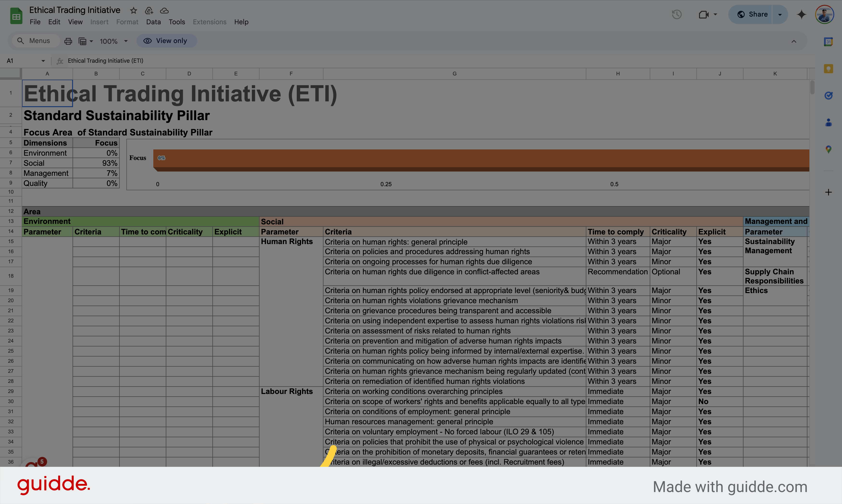842x504 pixels.
Task: Click the search magnifier in Menus box
Action: (20, 41)
